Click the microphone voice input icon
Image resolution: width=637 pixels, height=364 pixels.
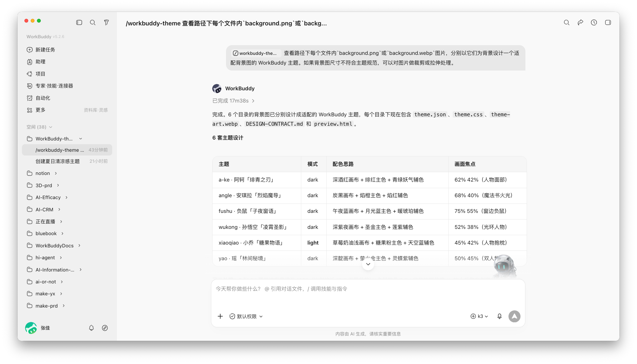pyautogui.click(x=499, y=316)
